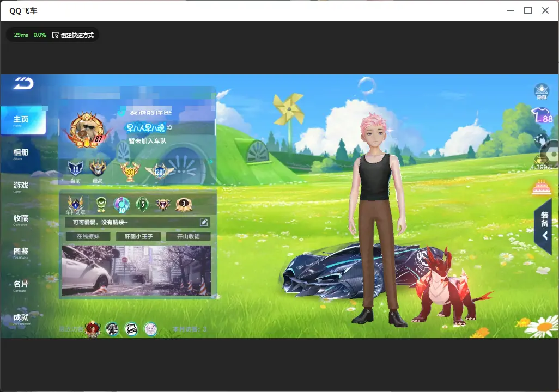This screenshot has width=559, height=392.
Task: Click the 在线撩妹 tag button
Action: click(x=88, y=236)
